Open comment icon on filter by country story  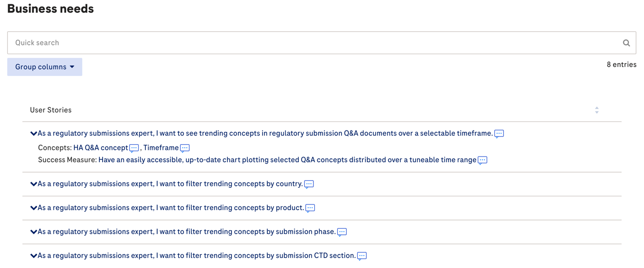click(309, 184)
